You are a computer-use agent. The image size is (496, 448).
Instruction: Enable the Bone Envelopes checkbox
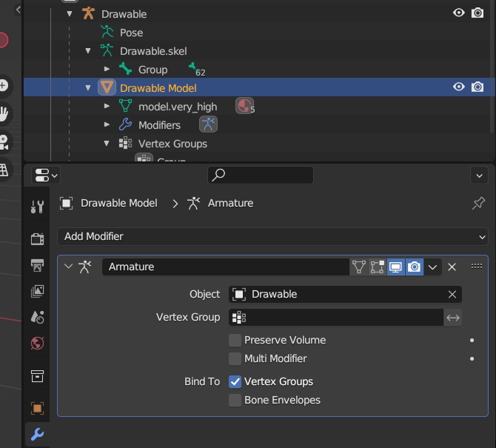point(235,401)
